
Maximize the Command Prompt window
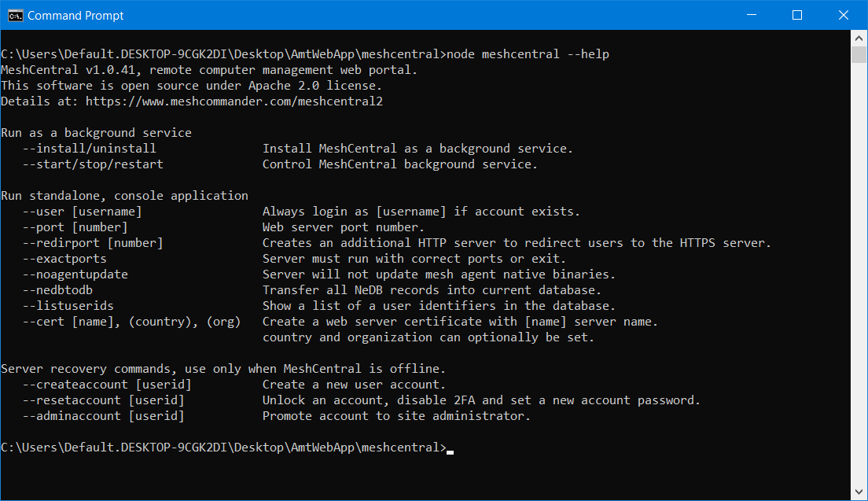coord(797,15)
